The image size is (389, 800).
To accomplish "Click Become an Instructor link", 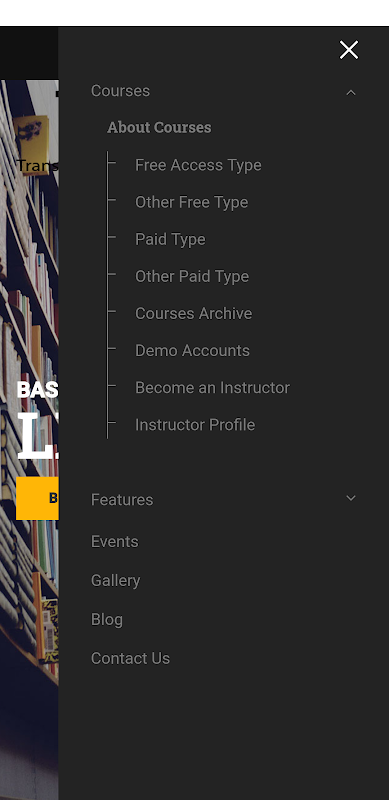I will (x=212, y=388).
